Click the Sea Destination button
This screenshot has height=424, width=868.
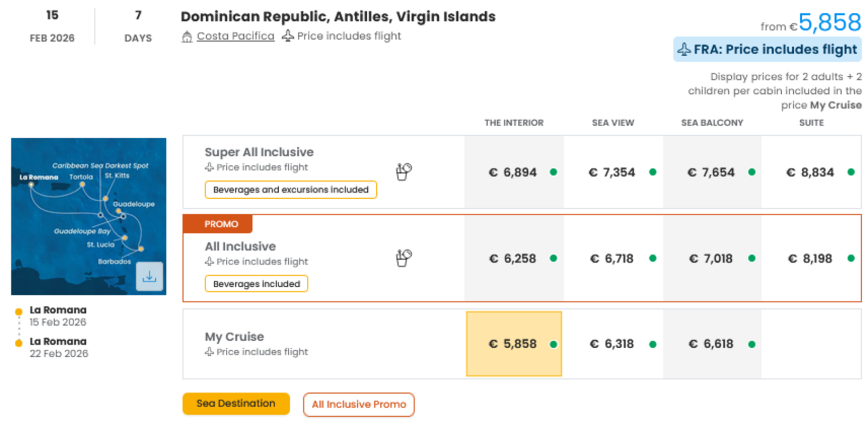(x=236, y=404)
